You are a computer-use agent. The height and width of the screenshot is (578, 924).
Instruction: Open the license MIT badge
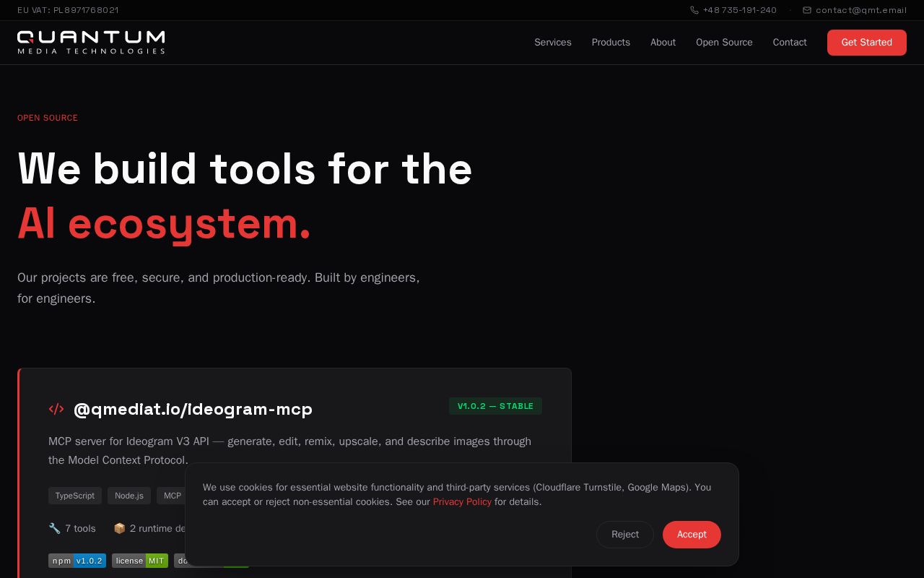click(140, 561)
